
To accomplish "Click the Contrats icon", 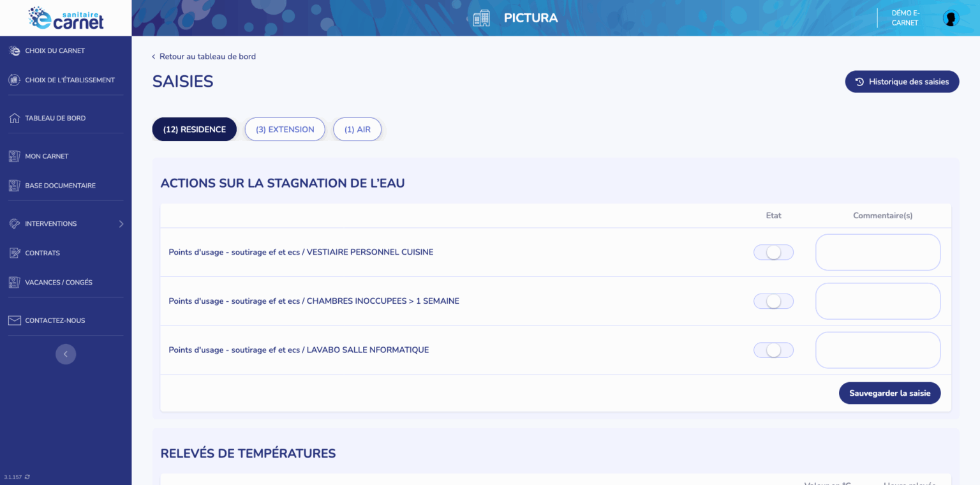I will point(14,253).
